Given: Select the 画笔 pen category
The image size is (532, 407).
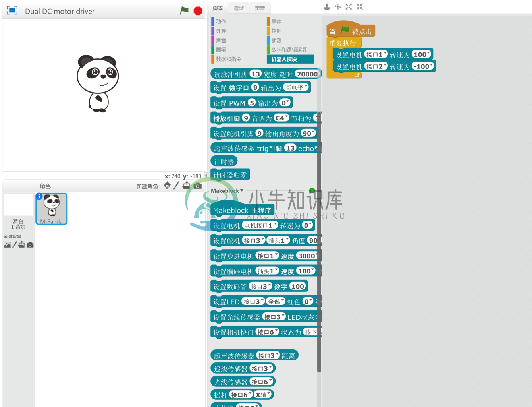Looking at the screenshot, I should pyautogui.click(x=221, y=50).
